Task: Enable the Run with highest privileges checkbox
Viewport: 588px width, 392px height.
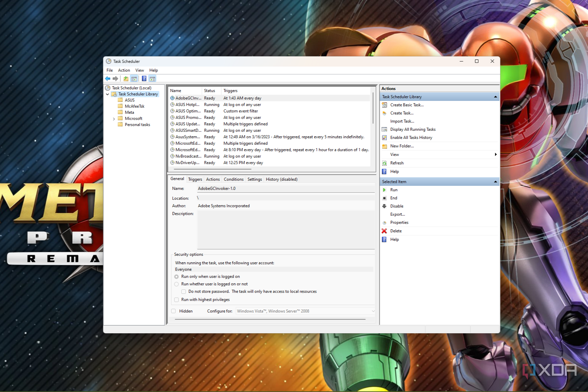Action: click(x=176, y=299)
